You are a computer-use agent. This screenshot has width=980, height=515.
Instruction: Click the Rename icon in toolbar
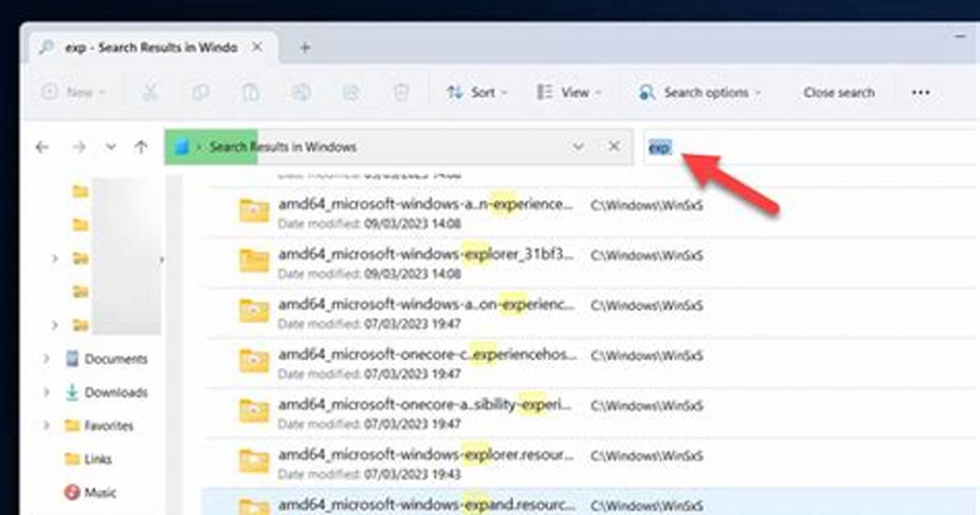(x=301, y=93)
